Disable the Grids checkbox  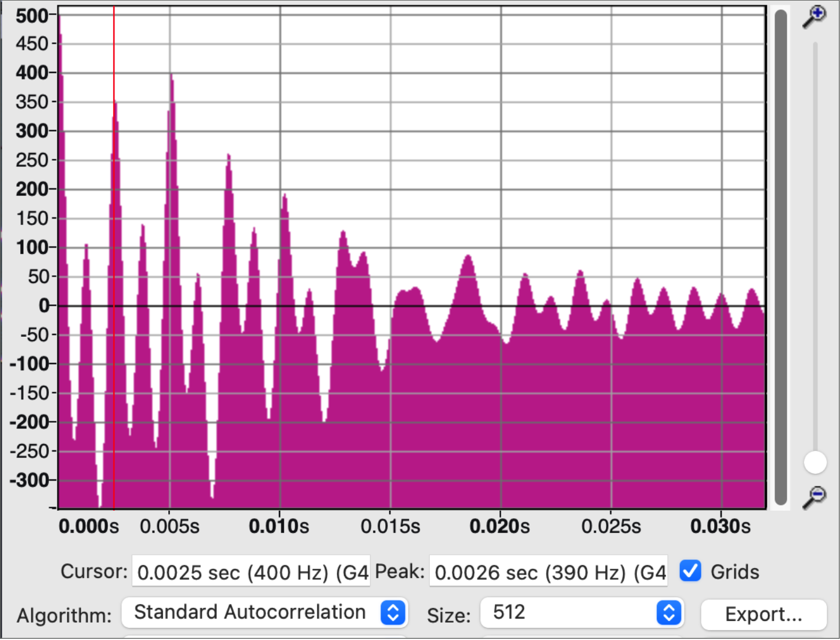[690, 571]
